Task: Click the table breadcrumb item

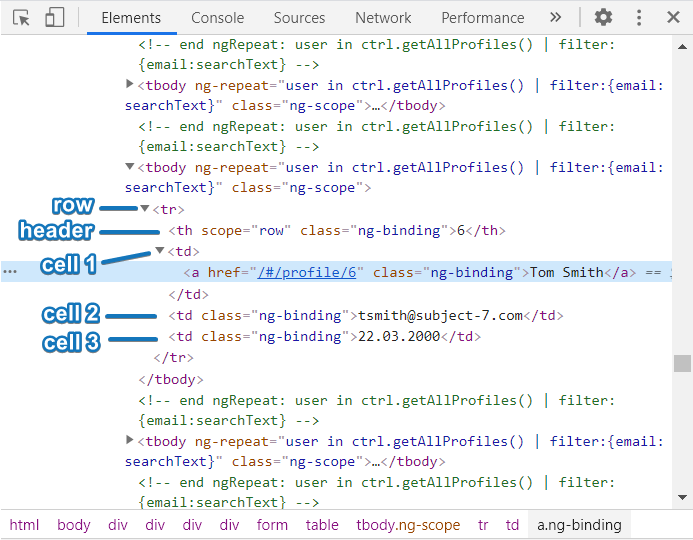Action: point(322,525)
